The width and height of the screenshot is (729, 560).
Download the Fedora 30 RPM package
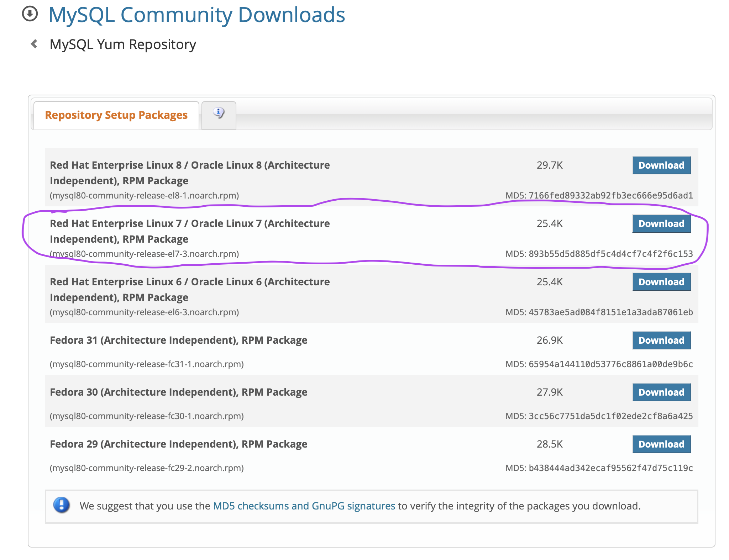click(x=661, y=392)
